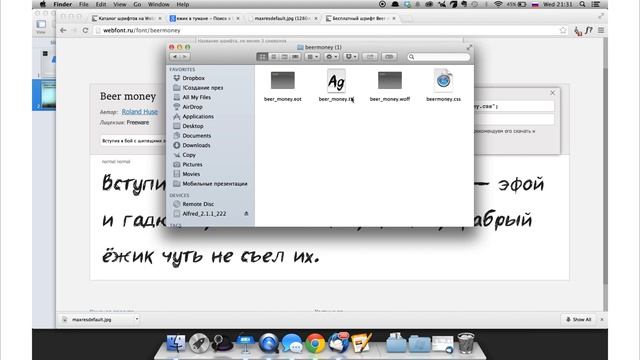640x360 pixels.
Task: Open QuickTime Player from Dock
Action: (x=268, y=343)
